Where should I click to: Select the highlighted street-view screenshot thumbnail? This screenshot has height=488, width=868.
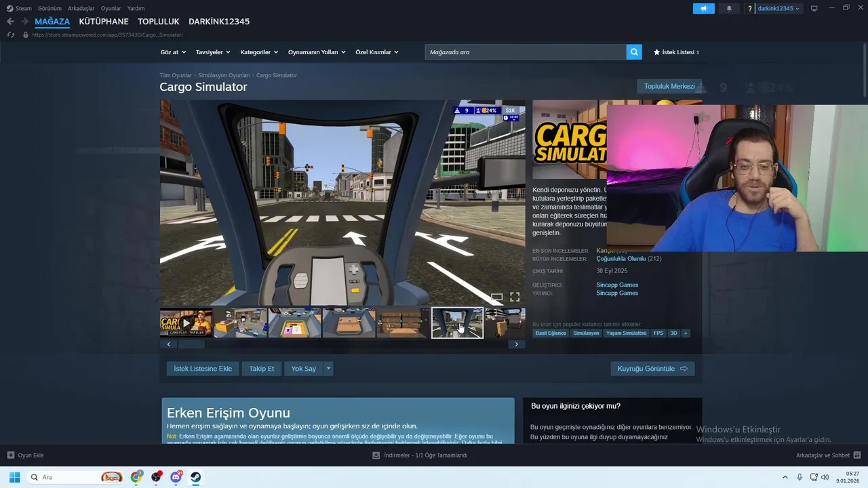point(457,323)
